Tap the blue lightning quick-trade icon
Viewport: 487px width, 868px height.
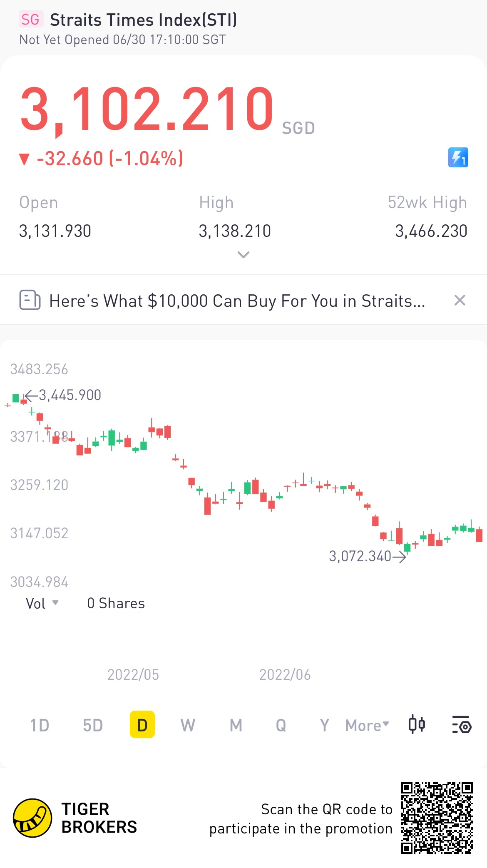click(x=458, y=157)
